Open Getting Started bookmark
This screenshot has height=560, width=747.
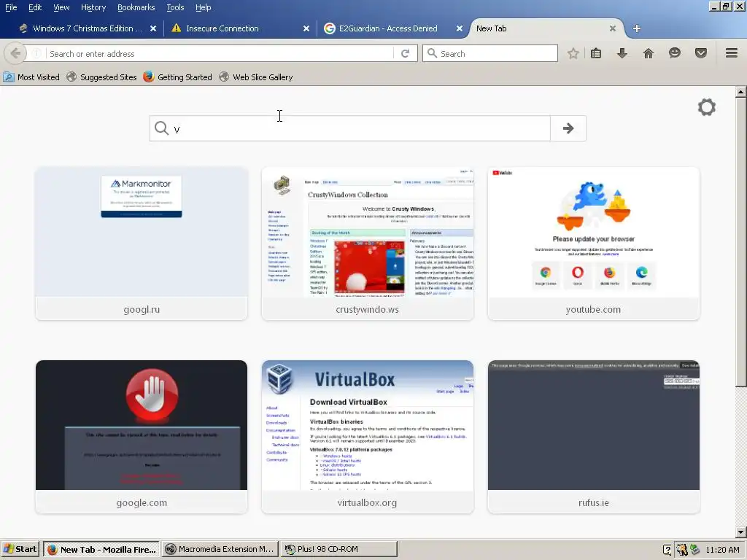click(x=178, y=77)
